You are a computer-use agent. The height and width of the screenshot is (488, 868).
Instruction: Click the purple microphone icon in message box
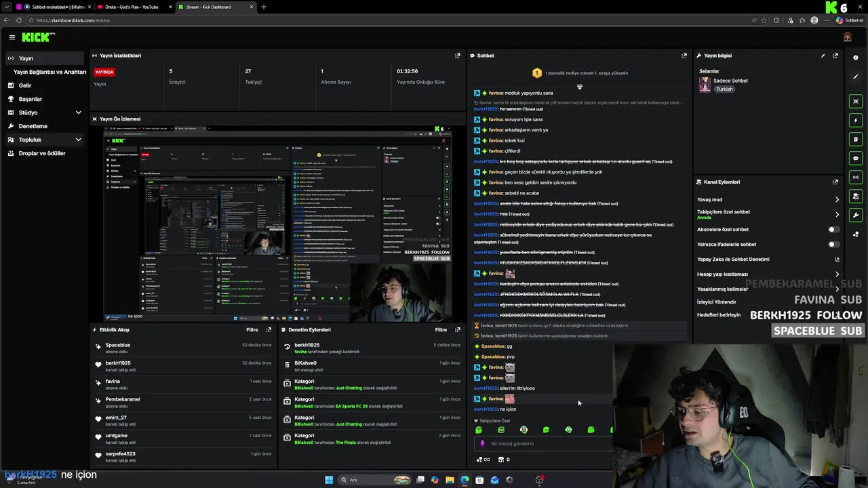(x=482, y=443)
